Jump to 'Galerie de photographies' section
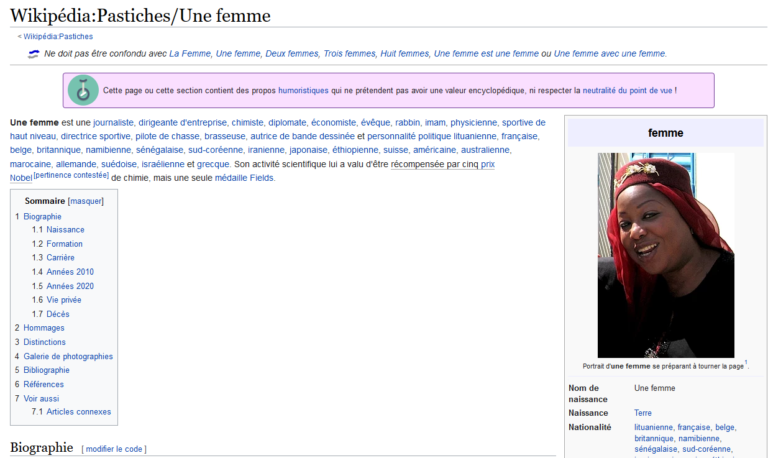768x458 pixels. coord(68,356)
